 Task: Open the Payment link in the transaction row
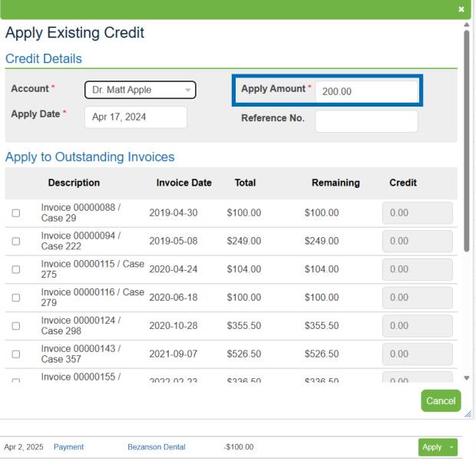click(68, 446)
